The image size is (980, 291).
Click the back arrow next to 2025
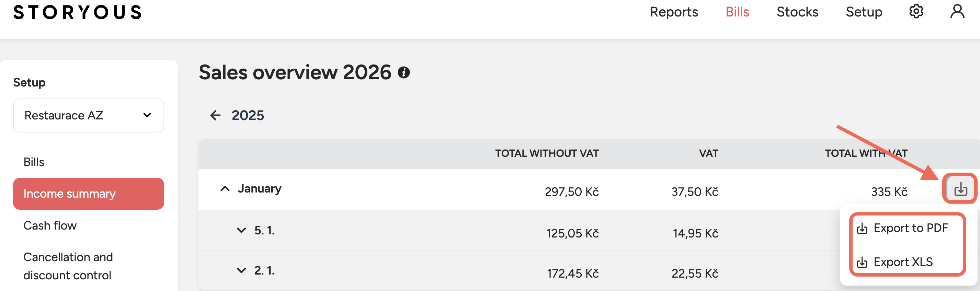coord(215,115)
